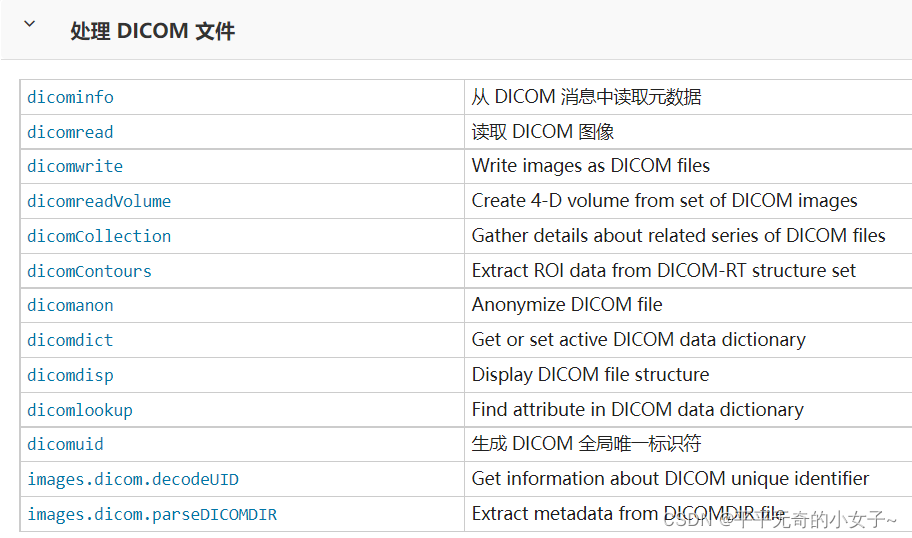Open dicomreadVolume documentation link
The width and height of the screenshot is (912, 538).
tap(99, 201)
